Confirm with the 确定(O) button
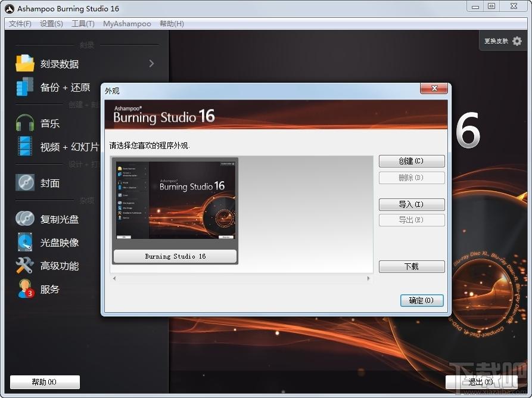 pos(422,301)
